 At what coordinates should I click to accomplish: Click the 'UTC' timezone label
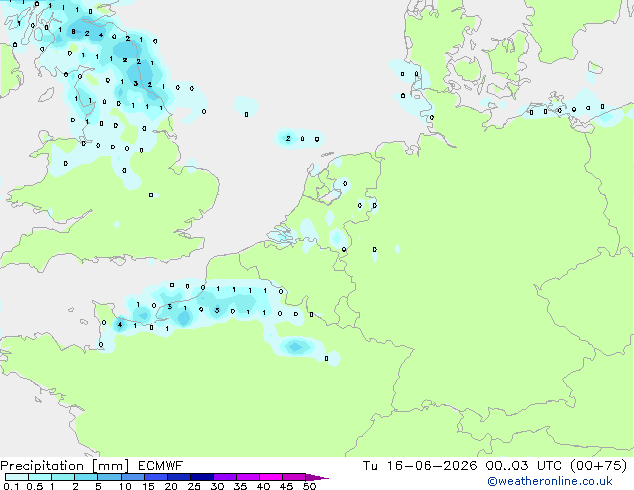[x=549, y=466]
